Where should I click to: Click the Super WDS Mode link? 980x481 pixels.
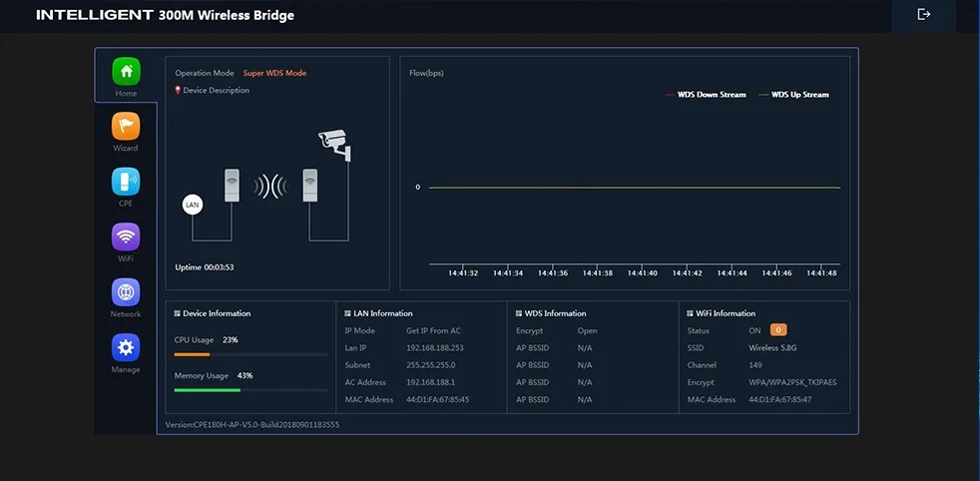point(275,73)
